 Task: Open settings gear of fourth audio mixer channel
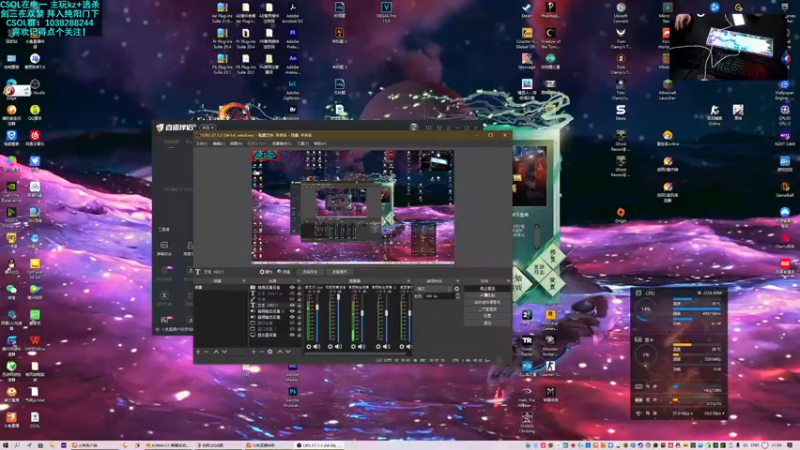point(378,346)
